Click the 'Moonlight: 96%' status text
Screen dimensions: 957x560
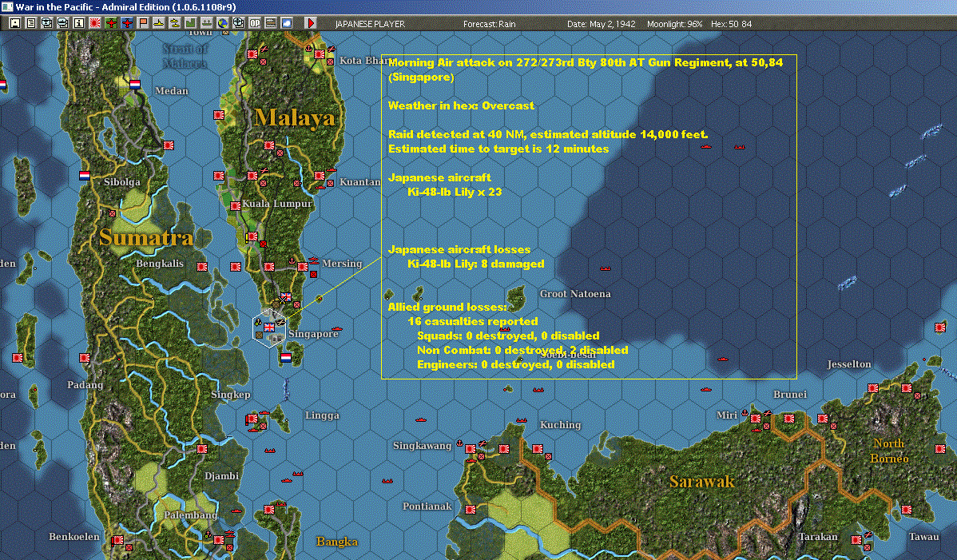[x=674, y=24]
